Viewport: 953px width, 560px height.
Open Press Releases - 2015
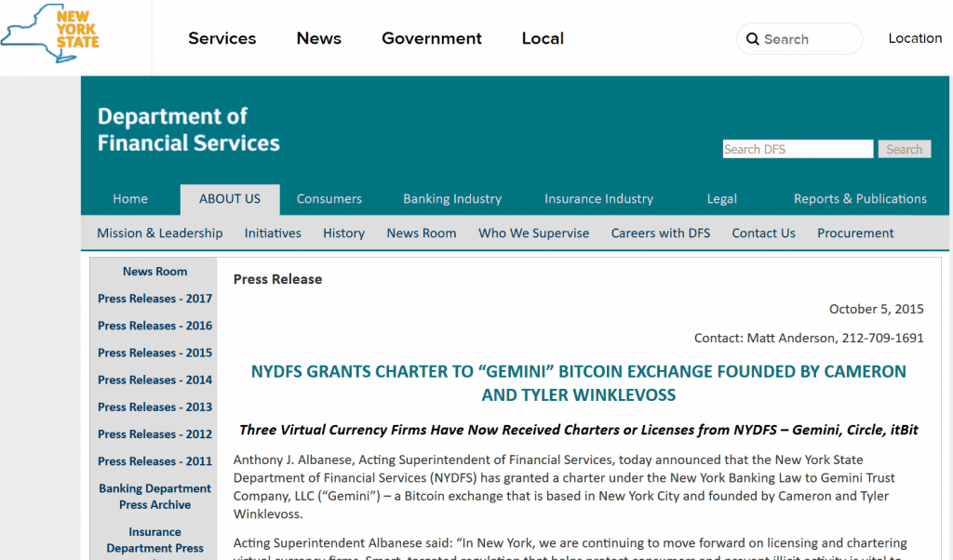tap(155, 353)
